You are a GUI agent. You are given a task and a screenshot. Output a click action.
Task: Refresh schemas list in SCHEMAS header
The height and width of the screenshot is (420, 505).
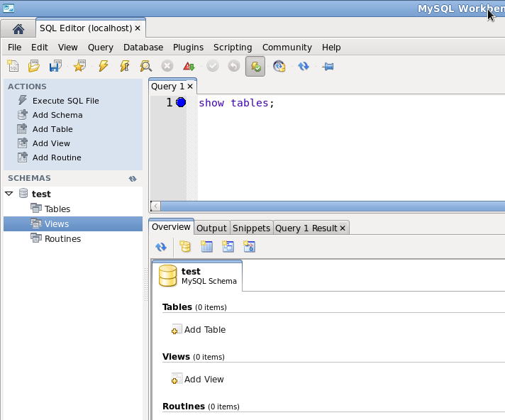tap(133, 179)
